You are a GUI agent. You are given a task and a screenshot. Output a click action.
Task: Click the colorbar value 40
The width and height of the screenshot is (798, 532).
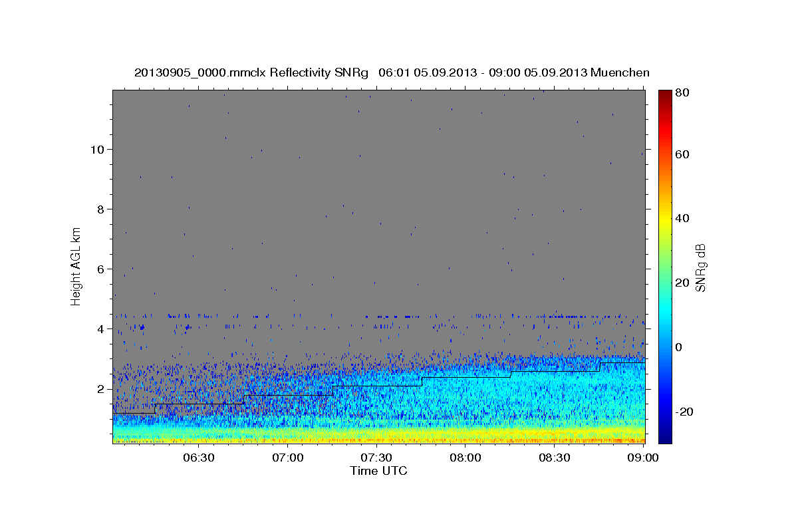coord(682,218)
